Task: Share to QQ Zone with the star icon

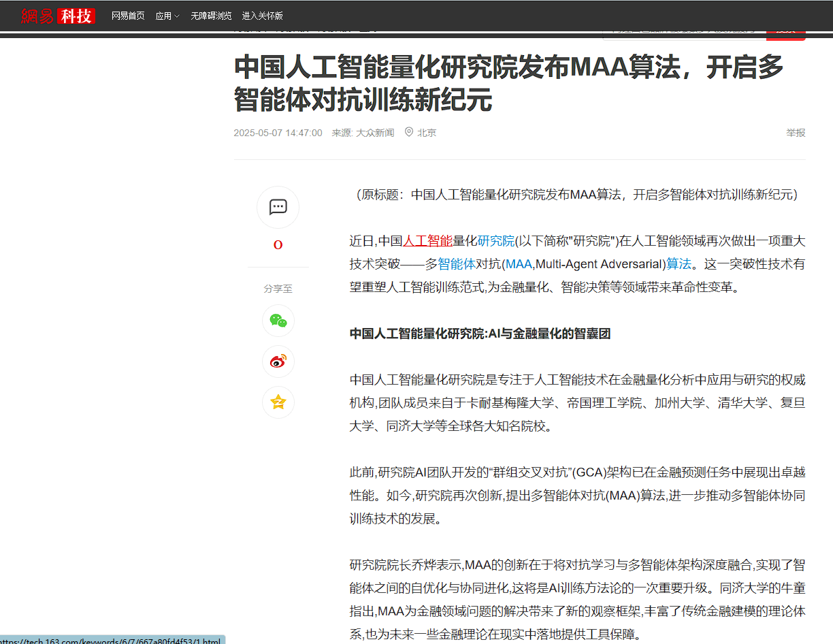Action: pyautogui.click(x=278, y=402)
